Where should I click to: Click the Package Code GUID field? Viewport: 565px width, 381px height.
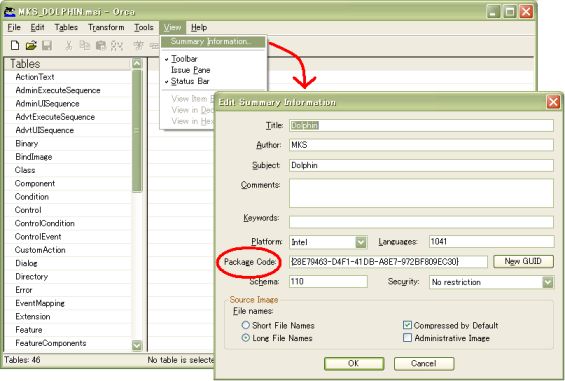pyautogui.click(x=388, y=261)
